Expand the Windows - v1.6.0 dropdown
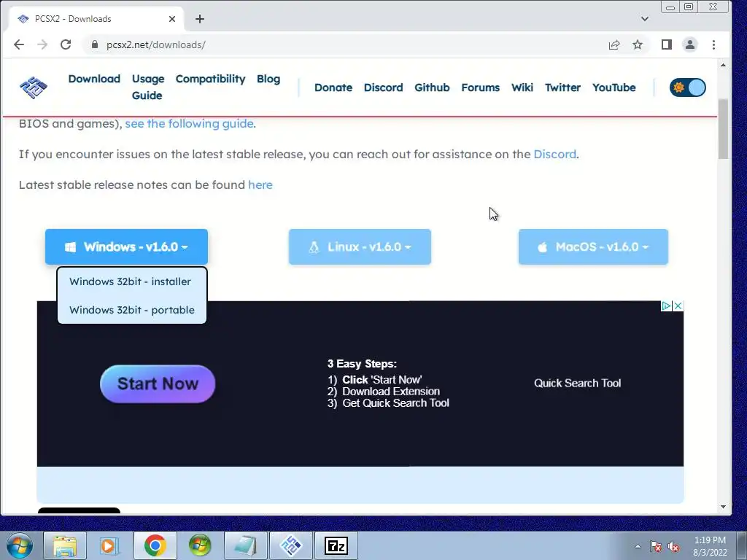Screen dimensions: 747x560 click(x=126, y=246)
